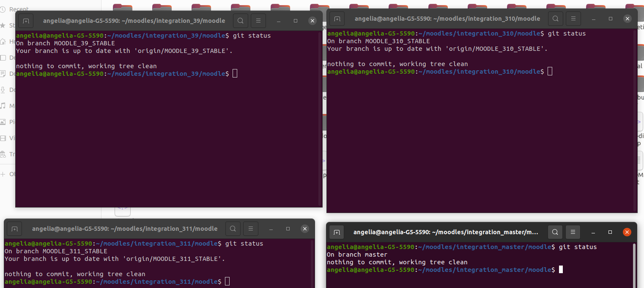644x288 pixels.
Task: Close the integration_311 terminal window
Action: (x=305, y=229)
